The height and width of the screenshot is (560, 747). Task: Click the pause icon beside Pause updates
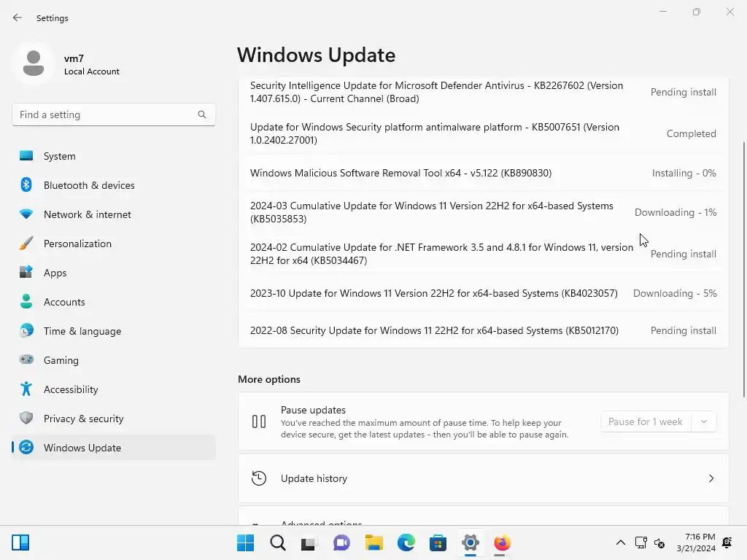tap(259, 421)
